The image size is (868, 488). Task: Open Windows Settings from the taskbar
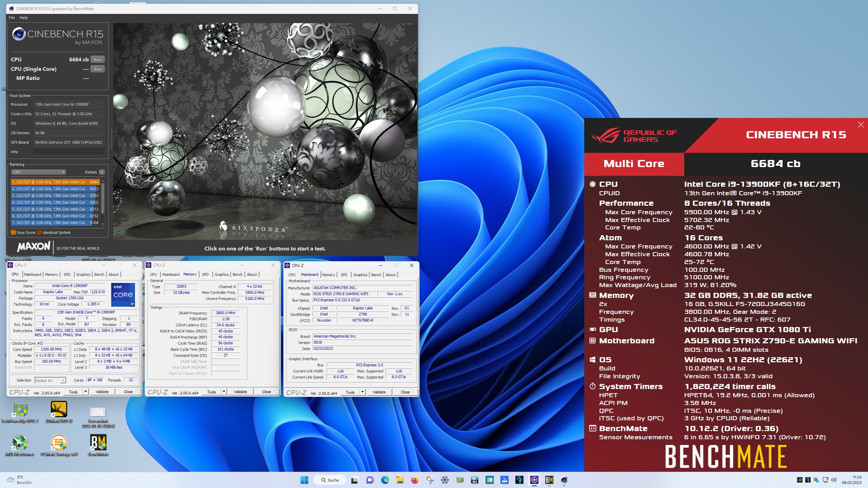[445, 480]
